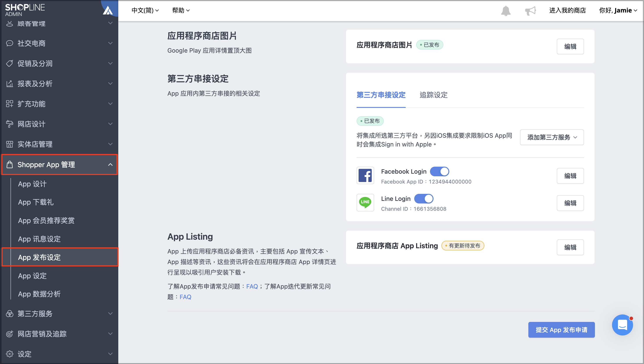Screen dimensions: 644x364
Task: Click the extensions grid icon
Action: 9,104
